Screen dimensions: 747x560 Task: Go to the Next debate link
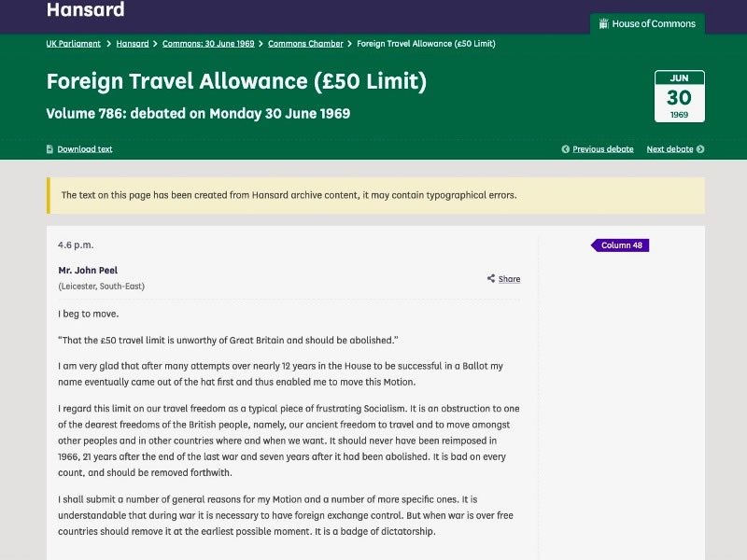coord(669,149)
